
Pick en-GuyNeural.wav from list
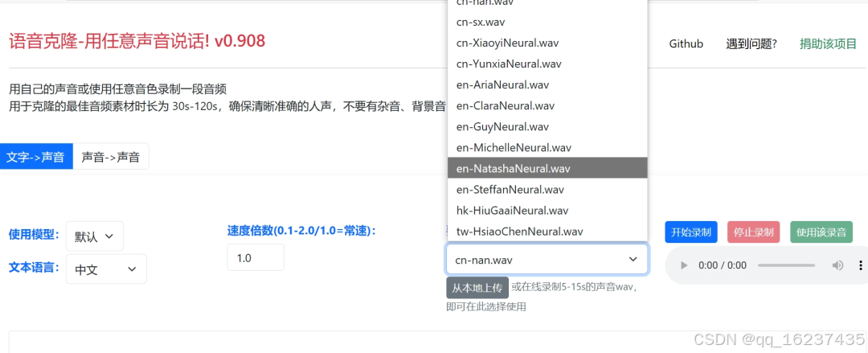547,127
